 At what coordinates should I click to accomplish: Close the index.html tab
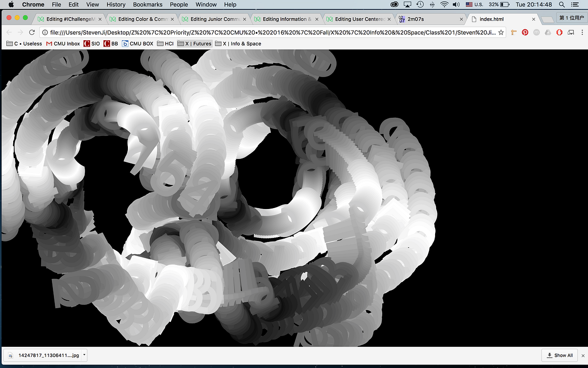(x=534, y=19)
